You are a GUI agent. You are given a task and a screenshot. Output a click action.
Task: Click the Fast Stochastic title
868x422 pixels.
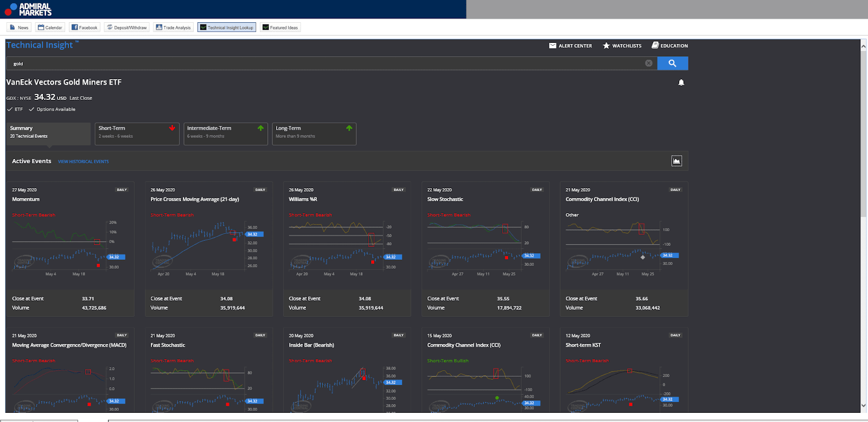168,345
